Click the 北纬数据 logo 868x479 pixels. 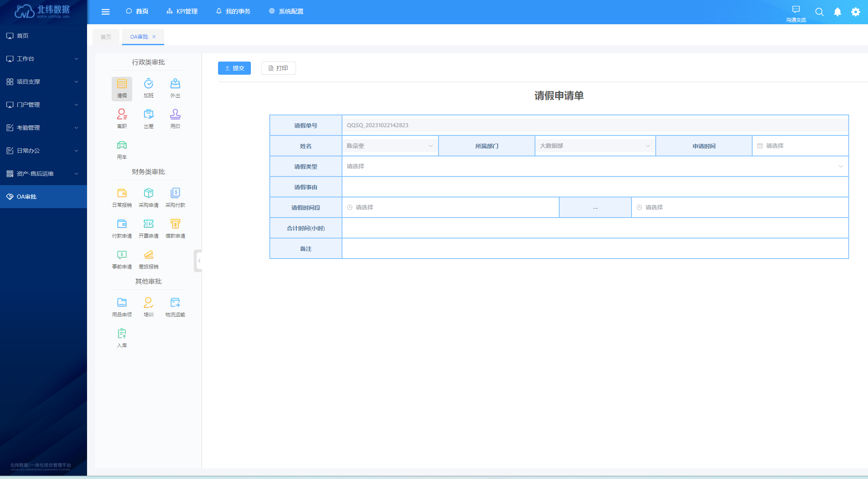point(42,11)
